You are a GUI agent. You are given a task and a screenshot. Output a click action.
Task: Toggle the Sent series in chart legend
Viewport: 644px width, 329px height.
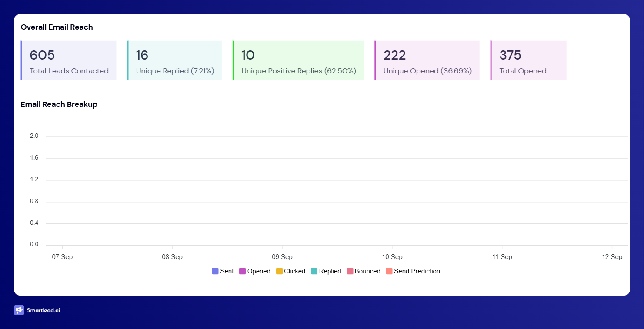[223, 271]
